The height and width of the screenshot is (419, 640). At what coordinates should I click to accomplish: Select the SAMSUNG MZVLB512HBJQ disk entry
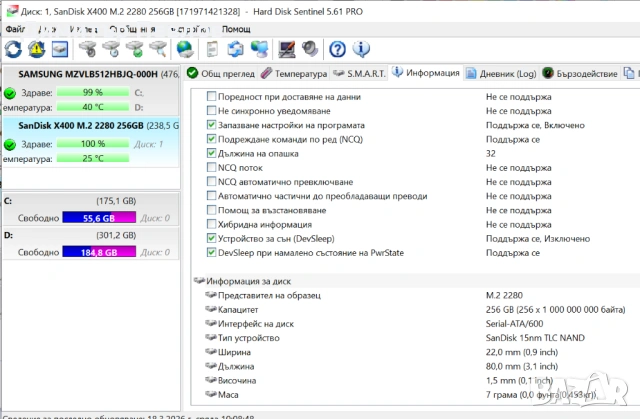90,74
